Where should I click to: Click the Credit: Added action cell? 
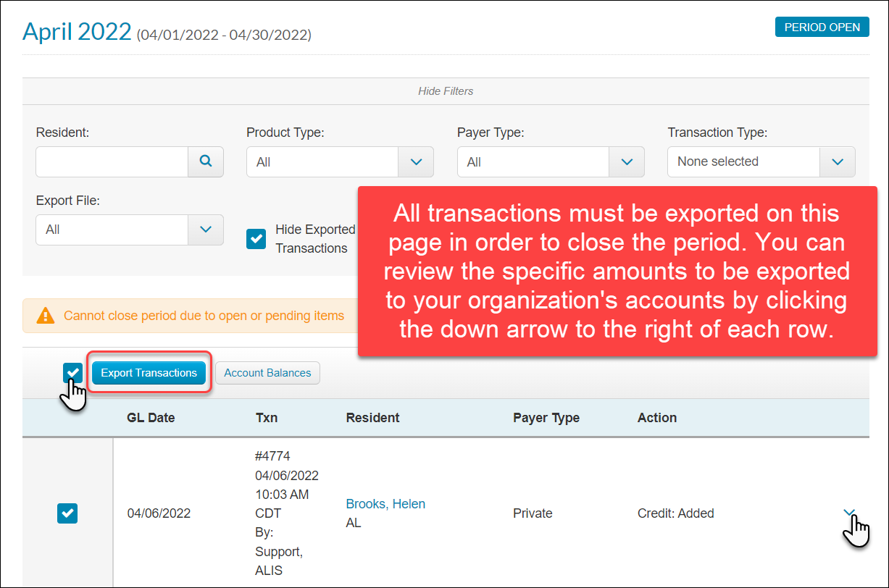pos(676,513)
